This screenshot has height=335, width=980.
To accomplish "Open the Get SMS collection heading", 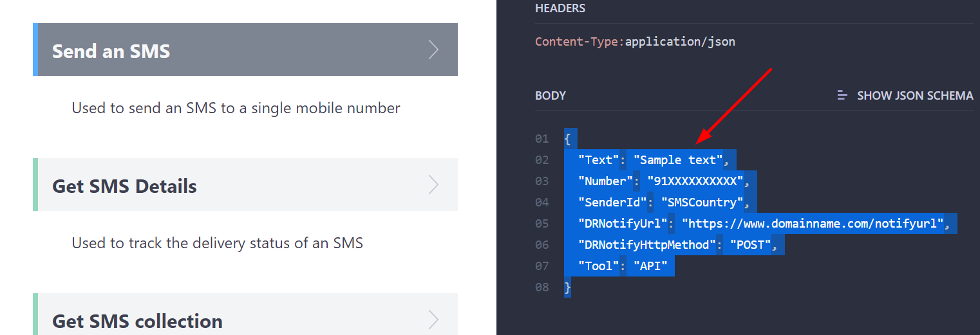I will [x=137, y=321].
